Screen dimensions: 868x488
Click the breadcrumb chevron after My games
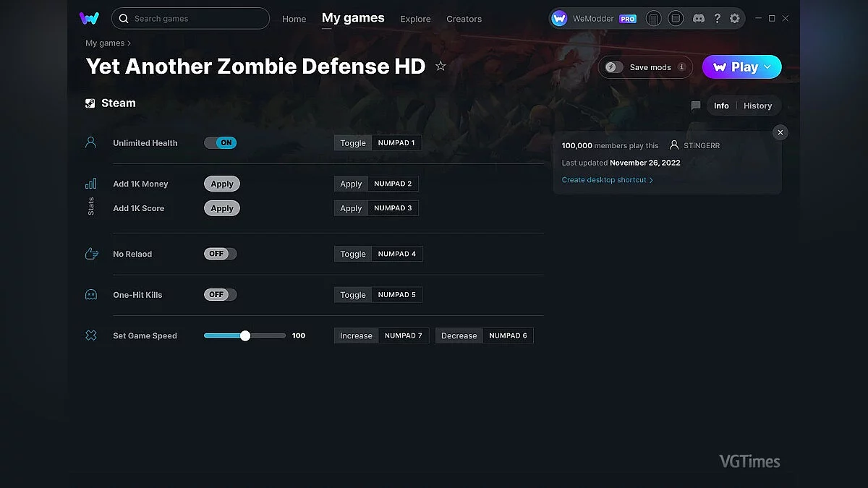coord(129,43)
